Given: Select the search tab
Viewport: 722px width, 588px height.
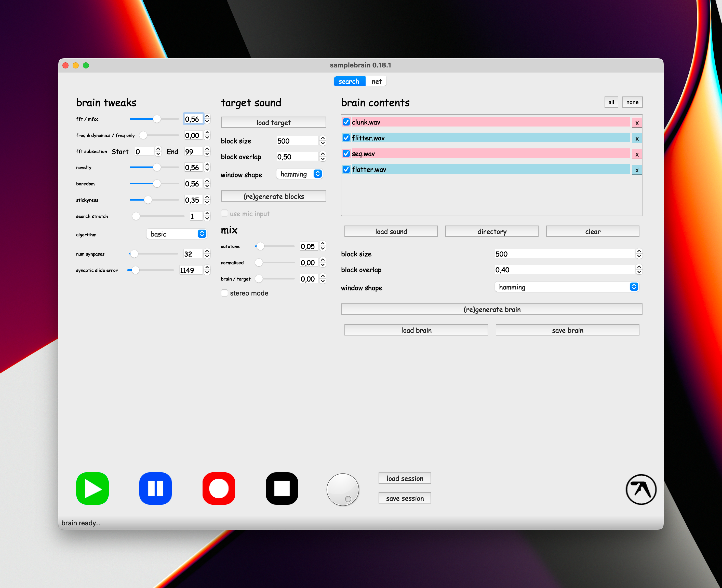Looking at the screenshot, I should tap(349, 81).
